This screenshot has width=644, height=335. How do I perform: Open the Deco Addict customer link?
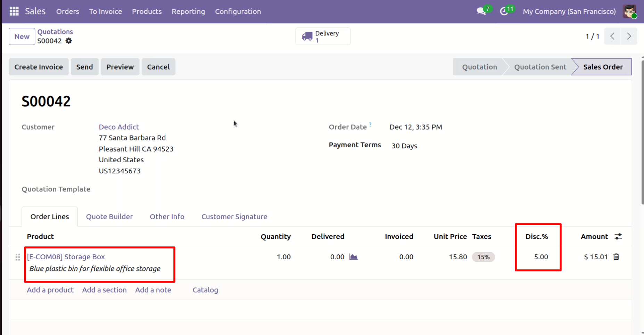click(x=119, y=127)
